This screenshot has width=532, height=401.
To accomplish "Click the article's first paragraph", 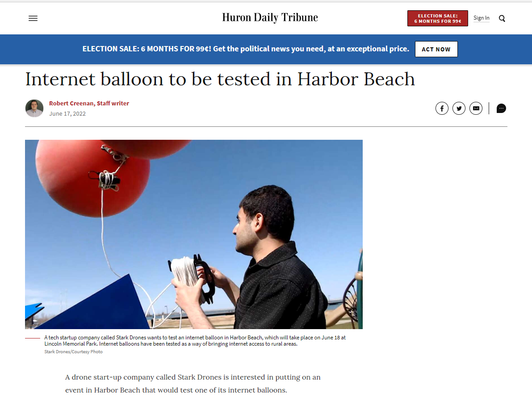I will pos(193,384).
